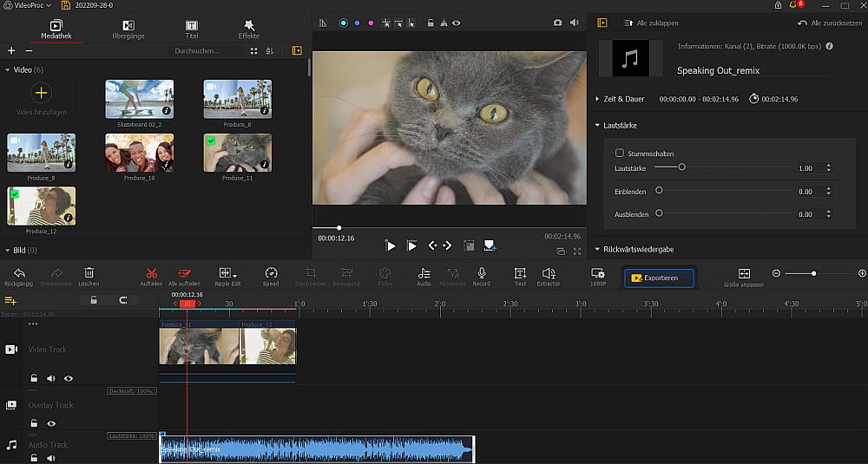Open the Text tool in toolbar
The width and height of the screenshot is (868, 464).
click(520, 273)
